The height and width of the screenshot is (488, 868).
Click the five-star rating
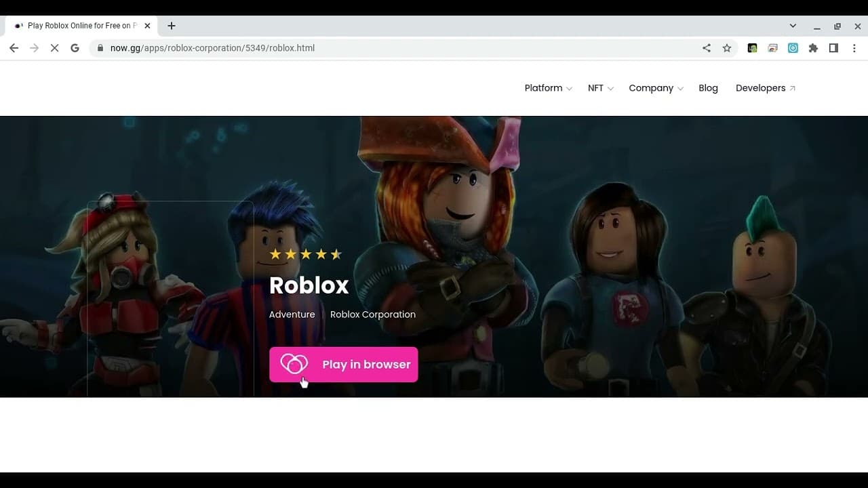click(306, 254)
